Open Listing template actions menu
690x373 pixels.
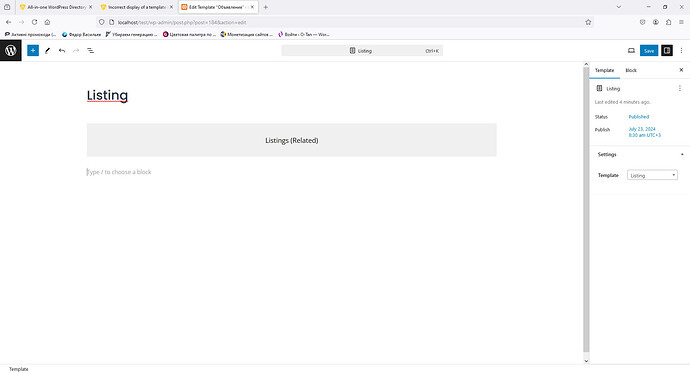pos(679,88)
